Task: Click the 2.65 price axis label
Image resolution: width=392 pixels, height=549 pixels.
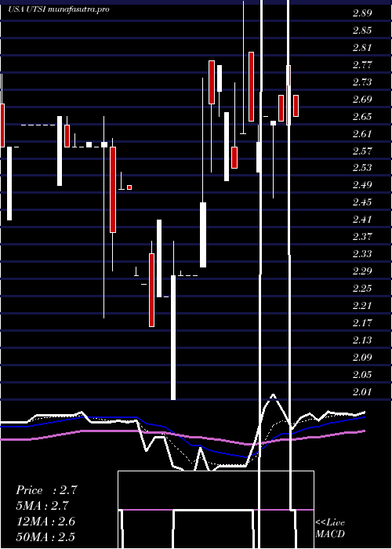Action: [362, 117]
